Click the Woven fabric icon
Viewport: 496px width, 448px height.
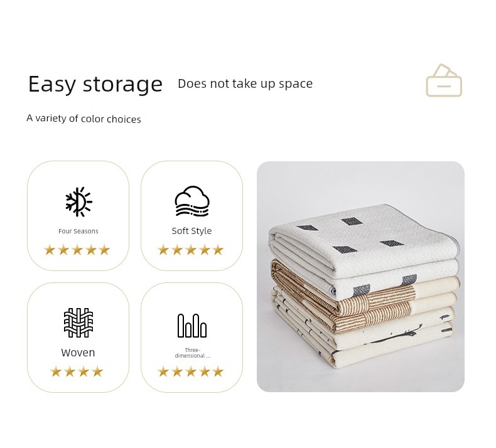point(78,323)
